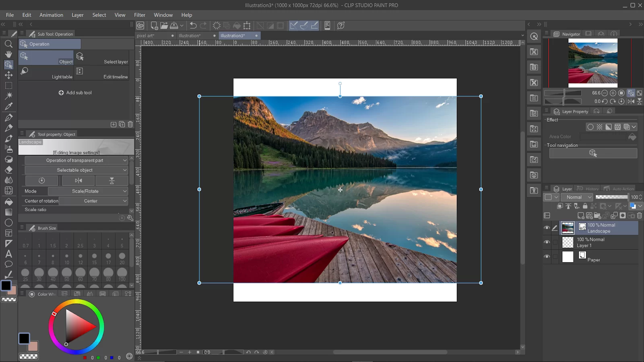The width and height of the screenshot is (644, 362).
Task: Select the Eraser tool
Action: click(8, 170)
